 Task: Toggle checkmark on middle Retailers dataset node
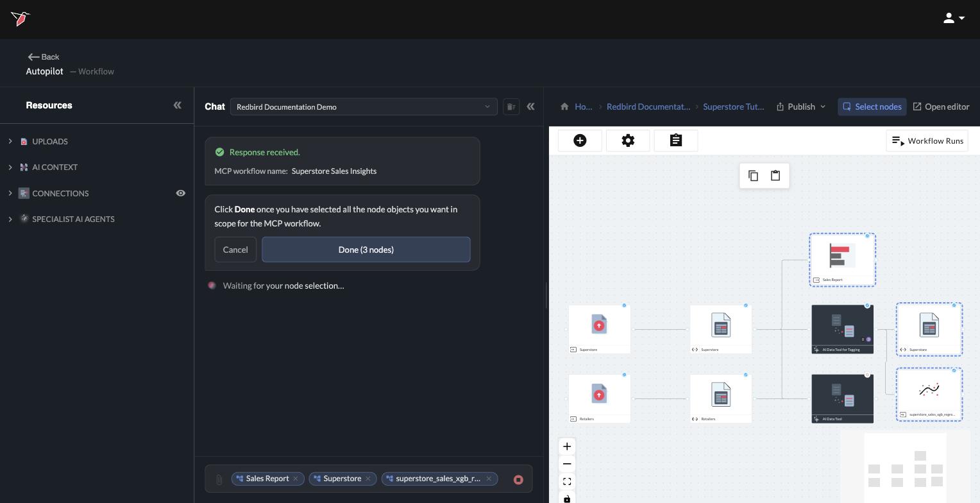(x=746, y=375)
